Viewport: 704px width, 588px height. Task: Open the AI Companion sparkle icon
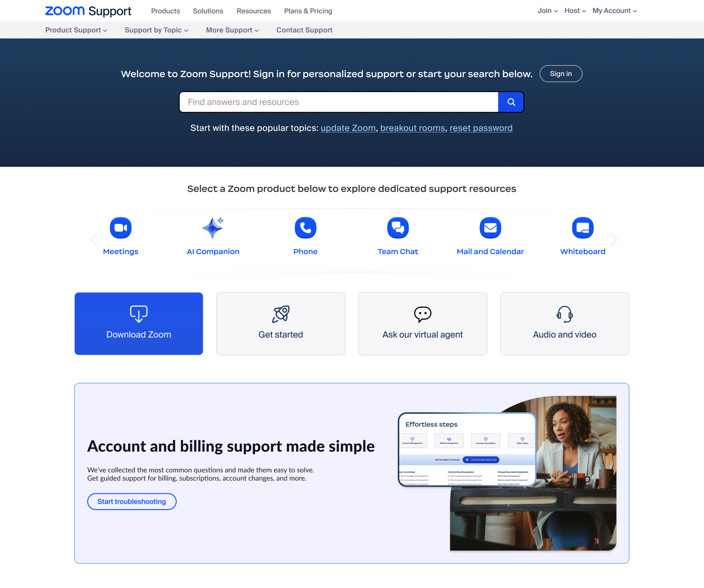[213, 228]
